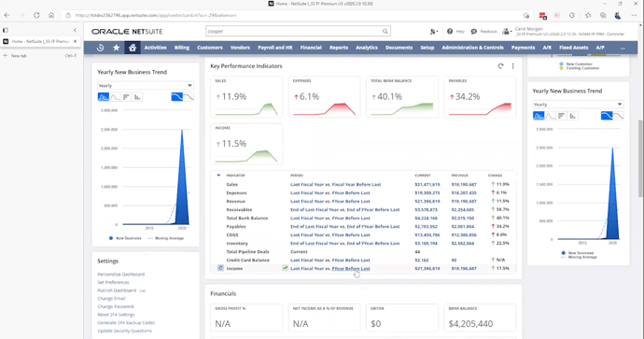Open the Payables 34.2% KPI tile
Screen dimensions: 644x339
(x=480, y=97)
